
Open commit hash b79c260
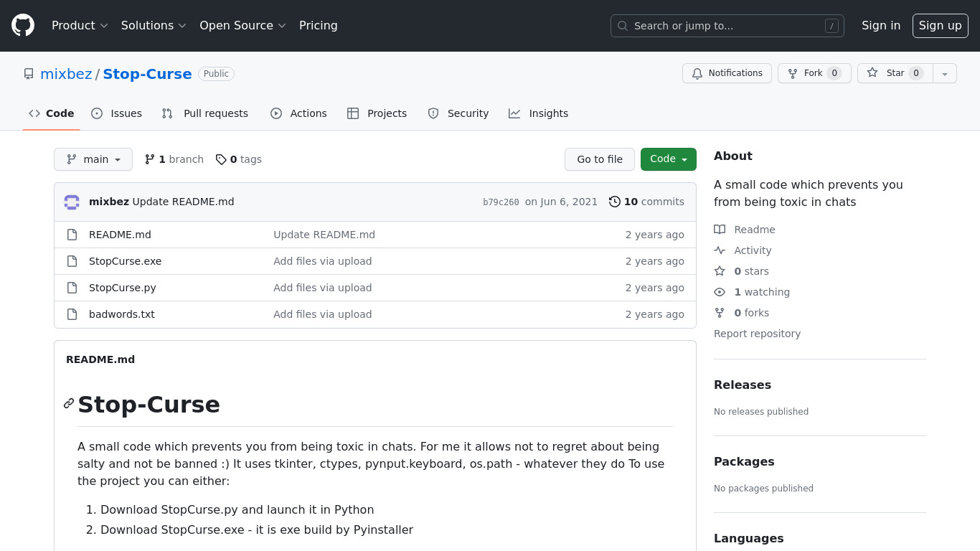click(x=501, y=202)
